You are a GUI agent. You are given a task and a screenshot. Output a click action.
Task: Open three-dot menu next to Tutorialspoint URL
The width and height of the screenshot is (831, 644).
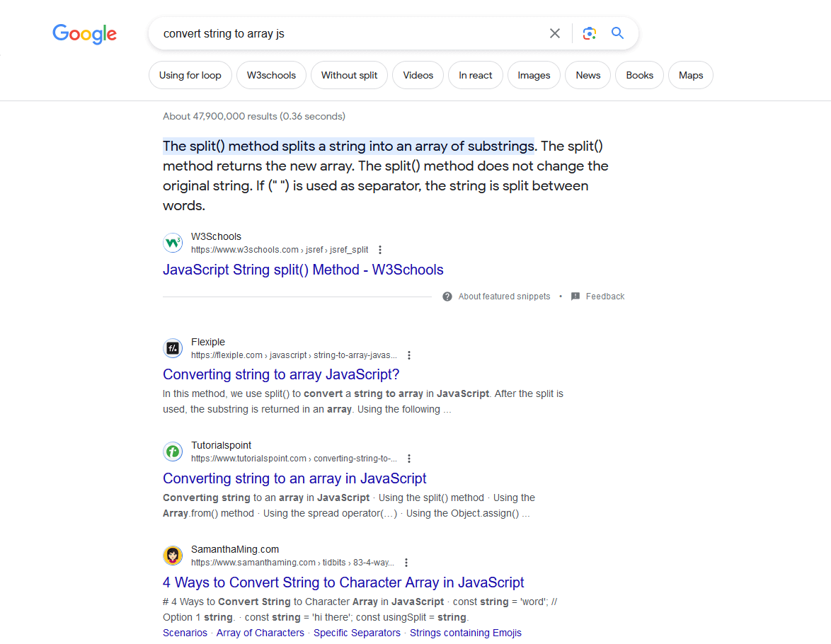(x=408, y=459)
